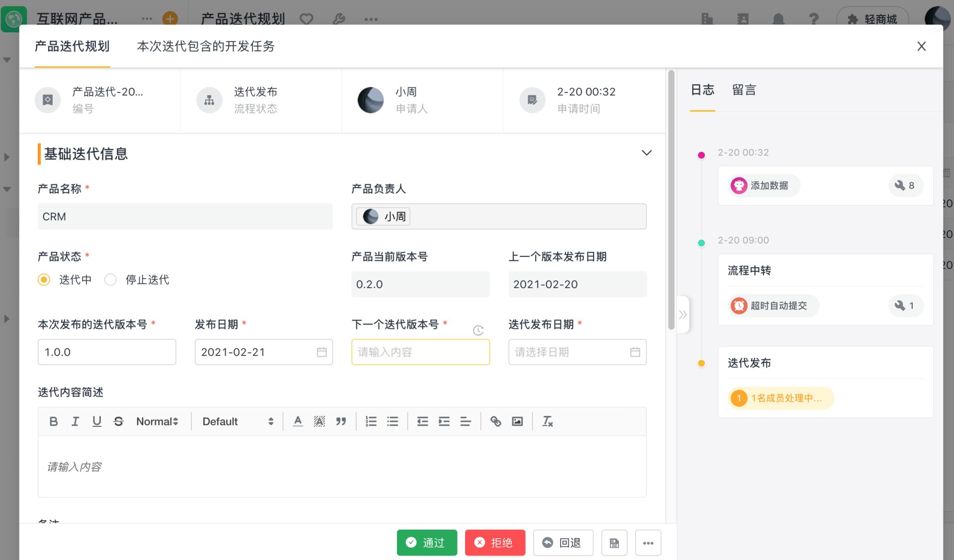The image size is (954, 560).
Task: Click the red 拒绝 button
Action: [x=495, y=543]
